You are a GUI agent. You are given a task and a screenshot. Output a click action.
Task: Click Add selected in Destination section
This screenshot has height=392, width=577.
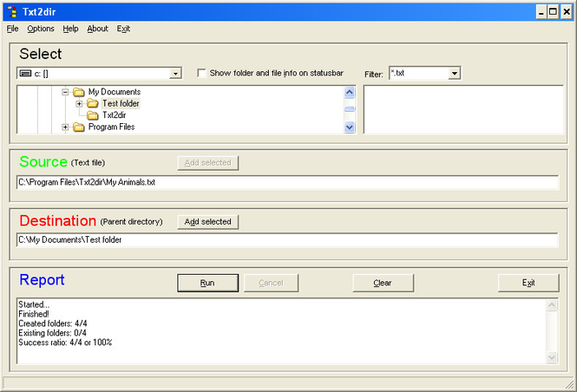pos(208,222)
